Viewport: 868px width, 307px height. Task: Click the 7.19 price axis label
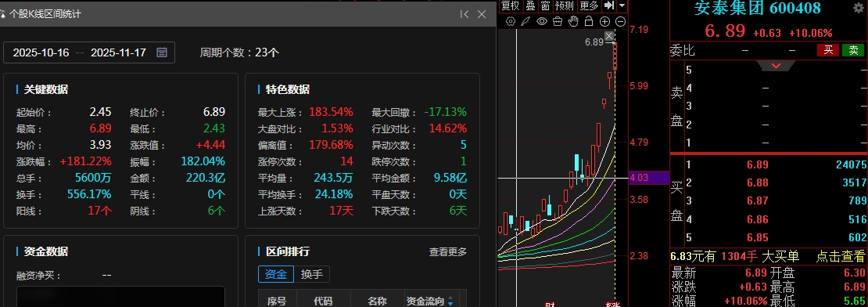639,29
